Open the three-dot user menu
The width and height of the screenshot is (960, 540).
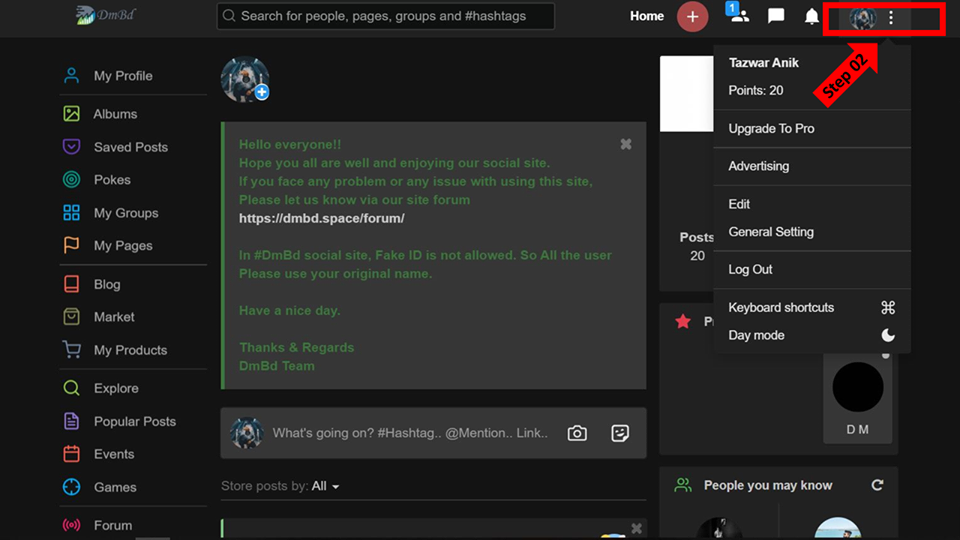click(891, 18)
